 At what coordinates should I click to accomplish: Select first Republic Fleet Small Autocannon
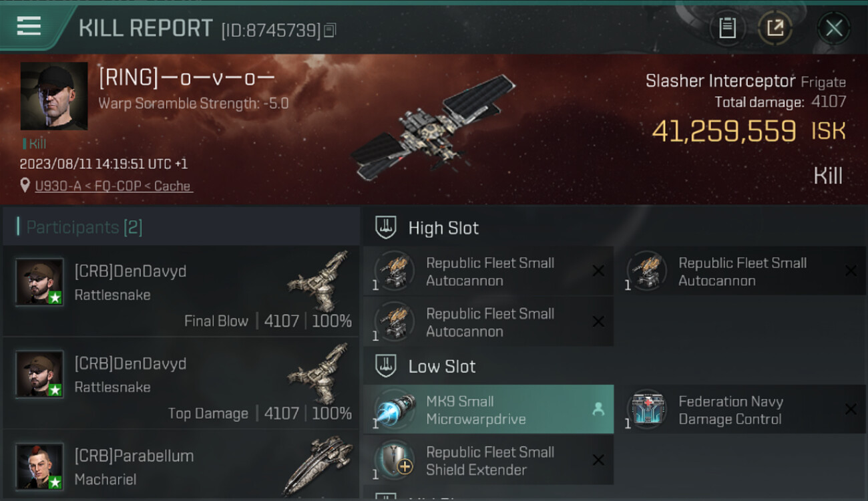[x=488, y=271]
